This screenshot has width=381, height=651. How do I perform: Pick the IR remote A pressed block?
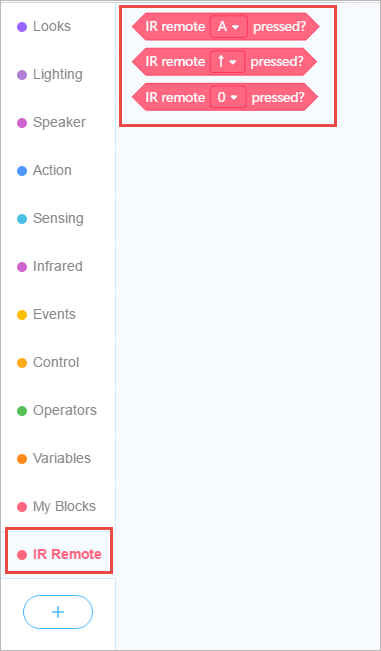tap(225, 27)
